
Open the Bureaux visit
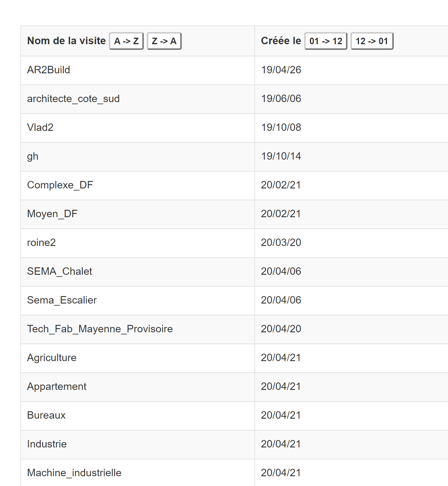[x=46, y=415]
